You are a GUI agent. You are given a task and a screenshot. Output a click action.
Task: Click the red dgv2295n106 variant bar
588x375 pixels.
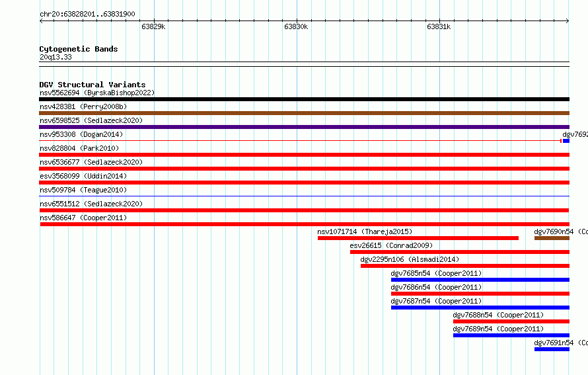[x=465, y=266]
